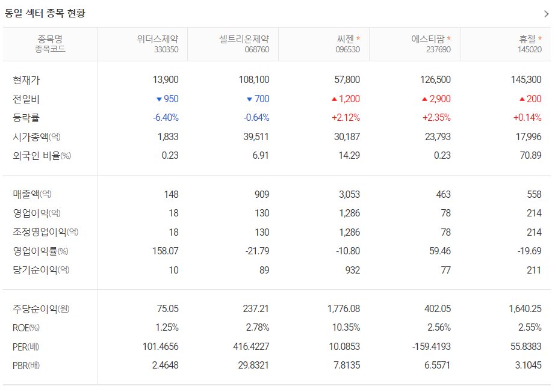Open stock 씨젠 from column header
The width and height of the screenshot is (558, 392).
[345, 38]
